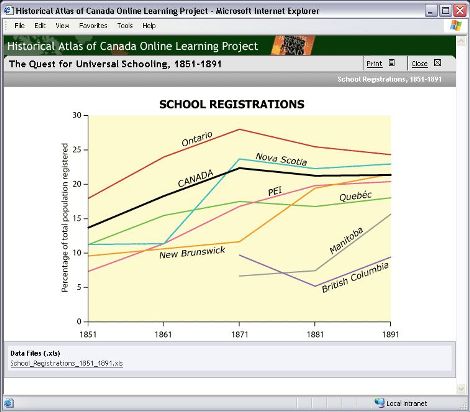Maximize the Internet Explorer window
Image resolution: width=470 pixels, height=412 pixels.
click(x=446, y=11)
